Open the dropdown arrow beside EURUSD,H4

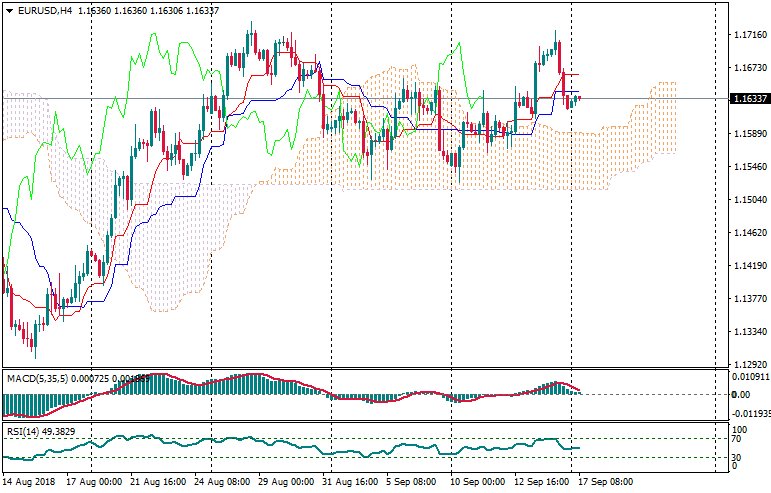[9, 11]
